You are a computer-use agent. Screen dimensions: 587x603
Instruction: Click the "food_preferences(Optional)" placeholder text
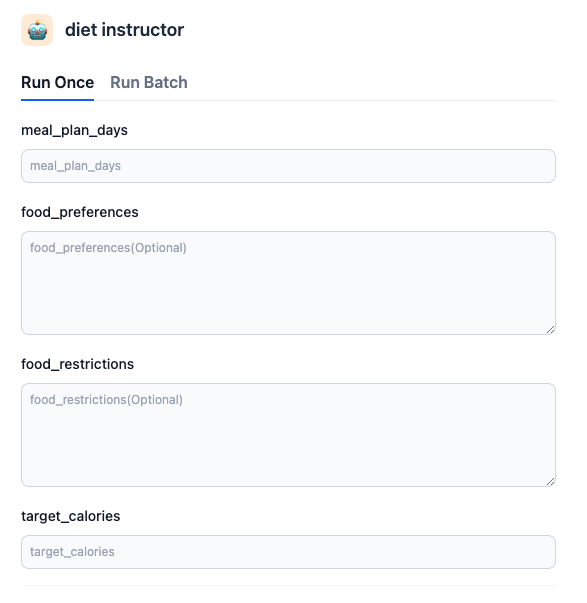[x=108, y=248]
